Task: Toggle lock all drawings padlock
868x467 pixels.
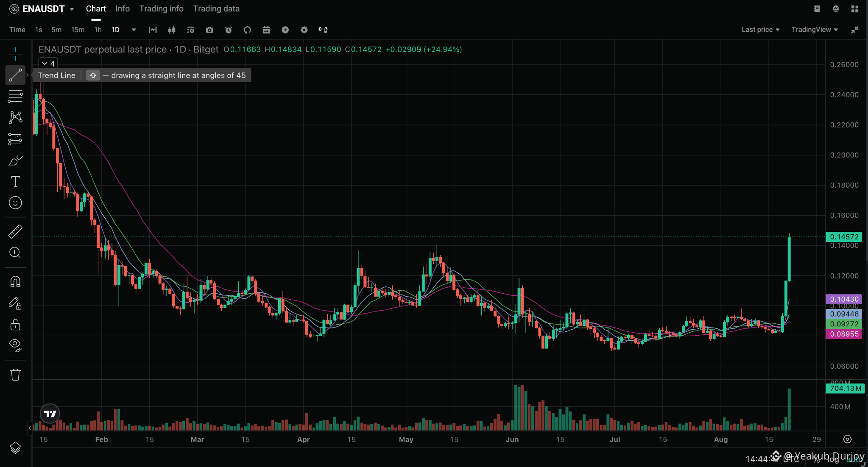Action: (15, 325)
